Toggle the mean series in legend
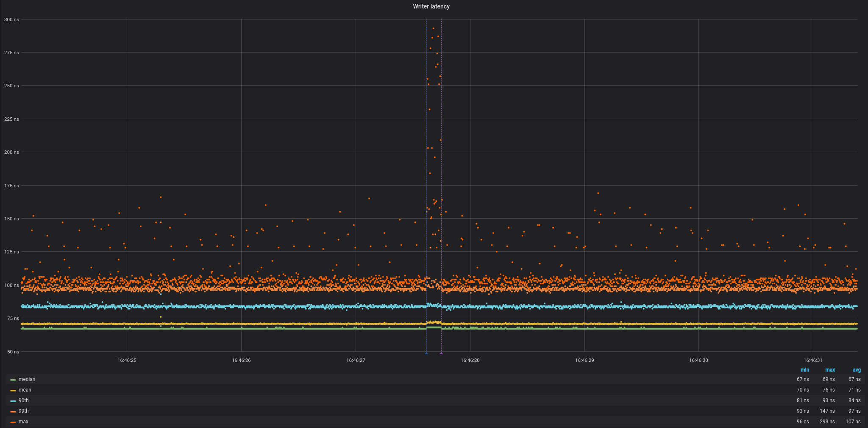 pos(25,390)
